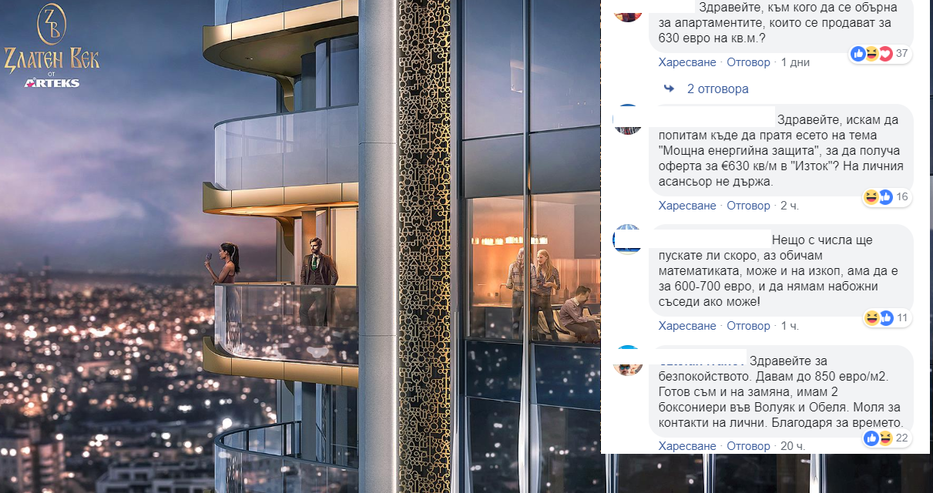Like the Волуяк и Обеля comment
This screenshot has height=493, width=933.
tap(687, 446)
